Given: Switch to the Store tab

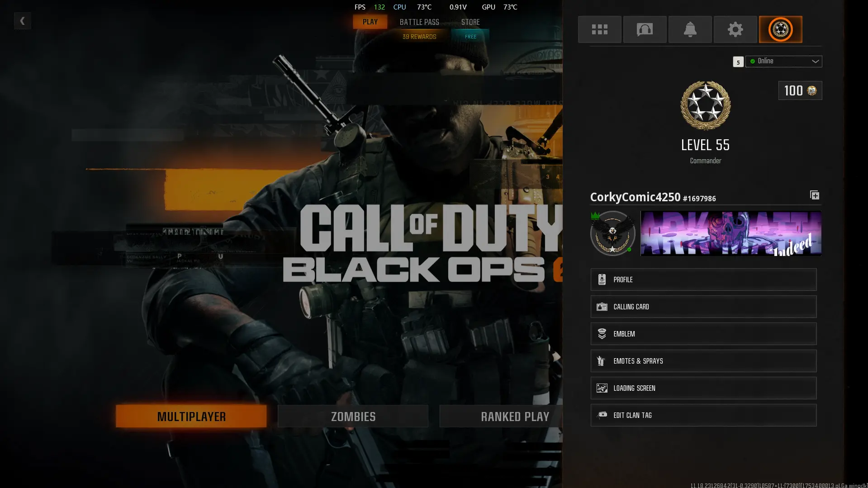Looking at the screenshot, I should click(x=470, y=22).
